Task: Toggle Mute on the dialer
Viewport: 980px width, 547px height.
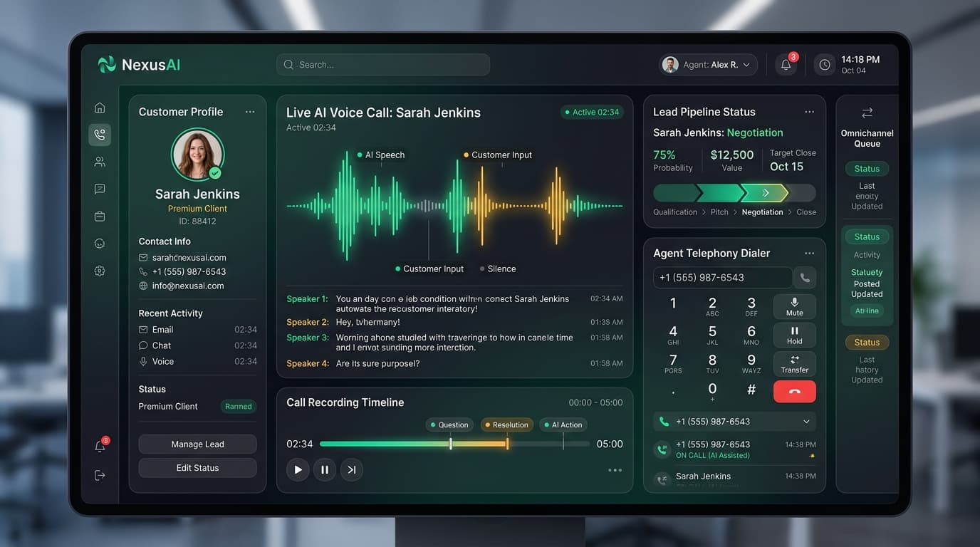Action: tap(795, 307)
